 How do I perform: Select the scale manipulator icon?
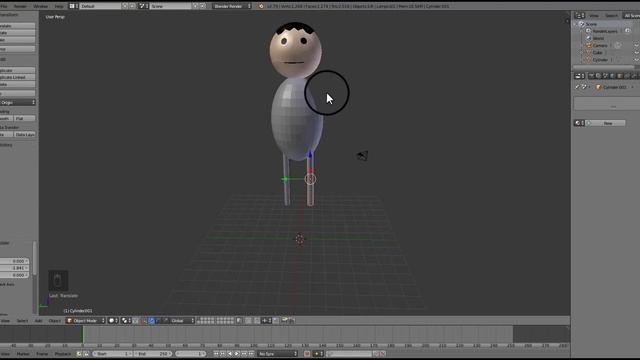(x=165, y=321)
